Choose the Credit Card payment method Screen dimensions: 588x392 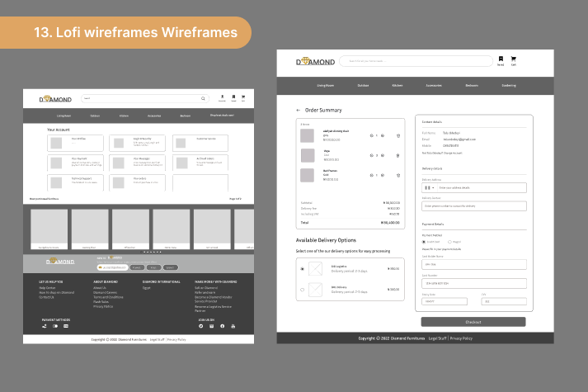pyautogui.click(x=424, y=242)
